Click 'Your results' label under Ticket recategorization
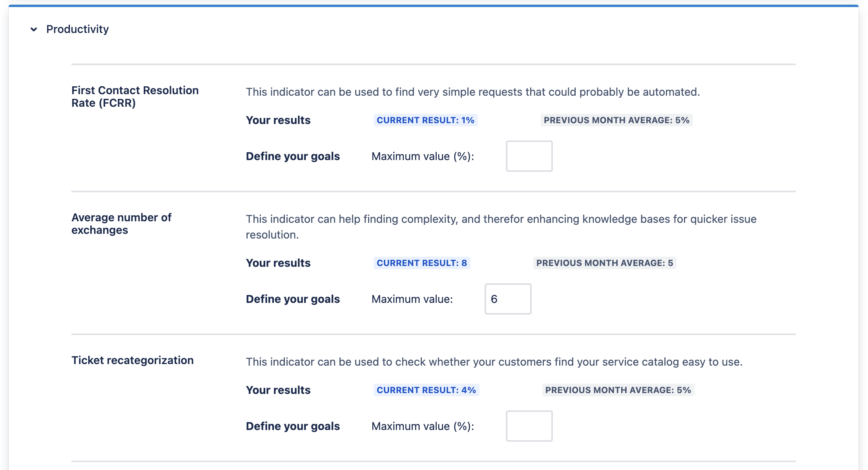 278,390
